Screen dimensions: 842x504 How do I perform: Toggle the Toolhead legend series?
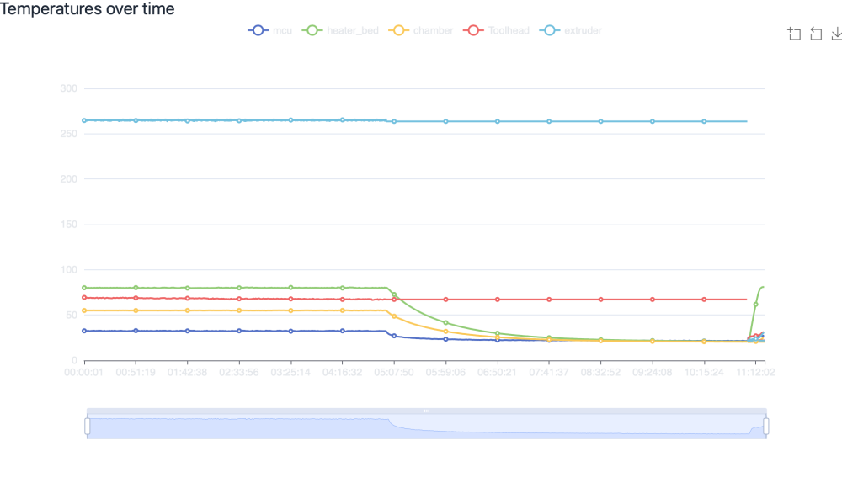[x=496, y=30]
